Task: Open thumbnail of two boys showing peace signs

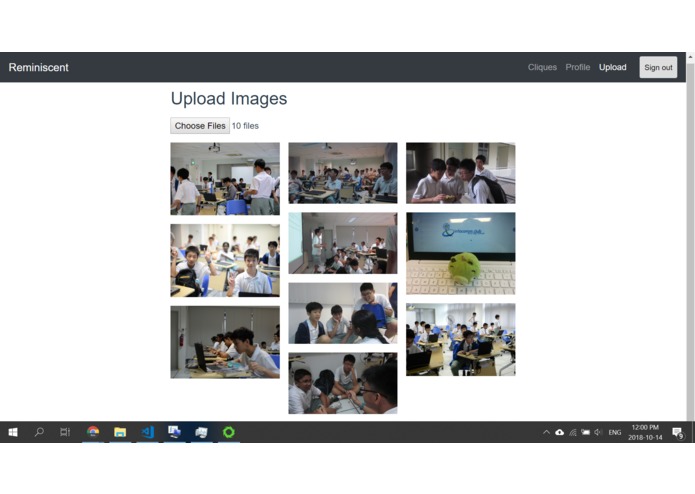Action: (225, 260)
